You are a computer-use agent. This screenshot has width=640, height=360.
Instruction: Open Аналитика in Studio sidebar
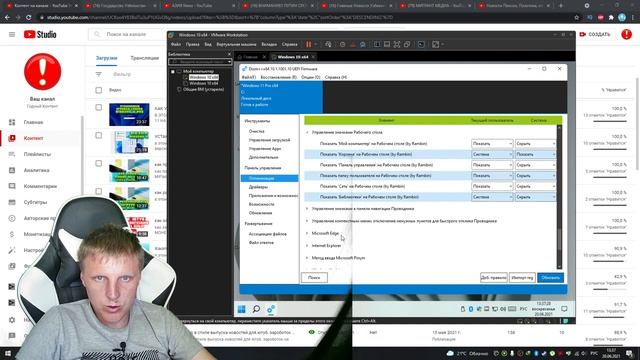point(36,170)
